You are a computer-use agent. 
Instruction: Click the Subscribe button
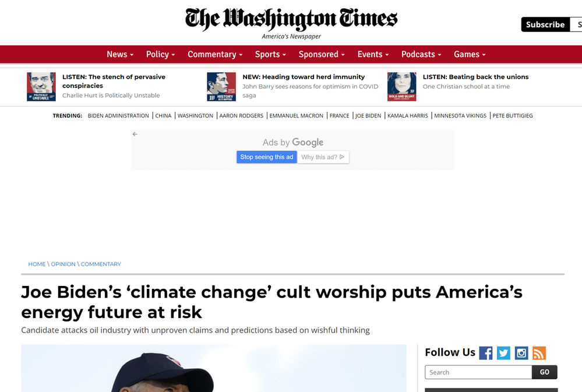pyautogui.click(x=545, y=24)
